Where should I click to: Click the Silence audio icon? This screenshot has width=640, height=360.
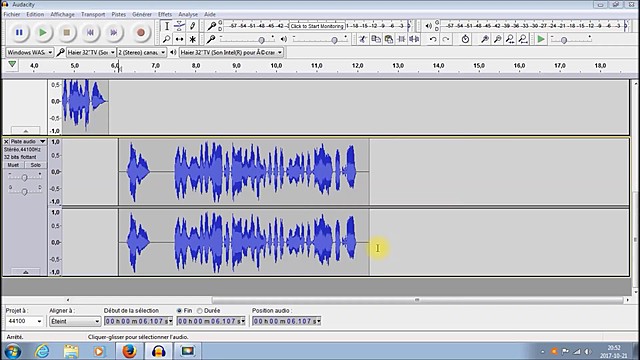click(414, 39)
